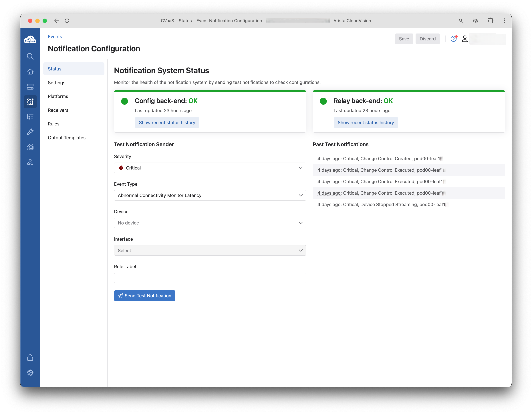Open the sidebar search icon
This screenshot has width=532, height=414.
[x=30, y=57]
